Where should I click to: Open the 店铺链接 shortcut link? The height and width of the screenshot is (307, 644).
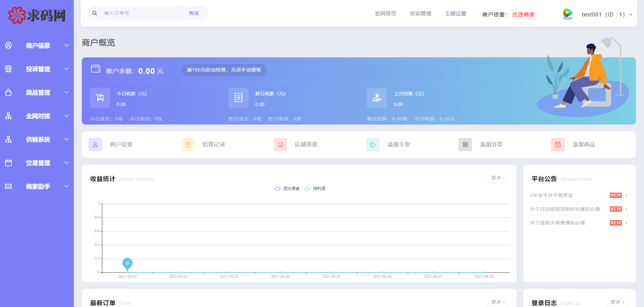point(306,145)
